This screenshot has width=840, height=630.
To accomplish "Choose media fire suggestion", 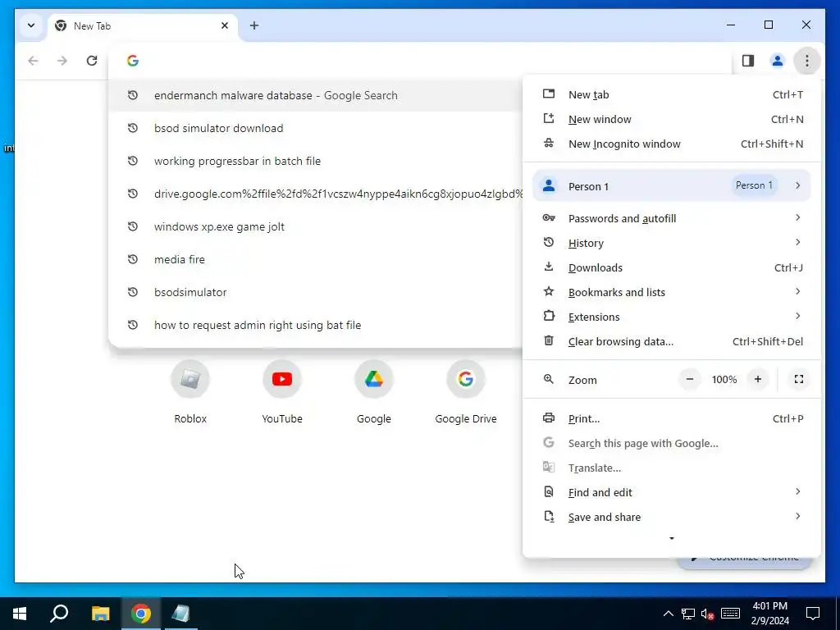I will [x=316, y=259].
